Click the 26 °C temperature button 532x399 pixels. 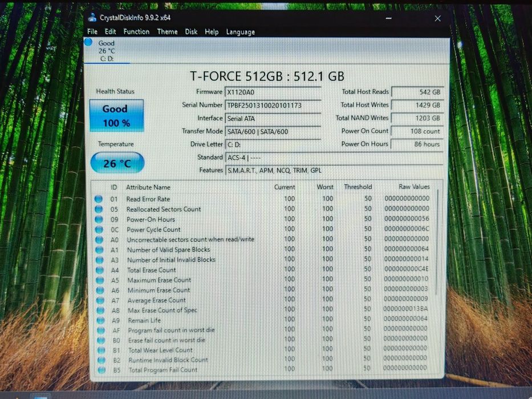pos(117,163)
